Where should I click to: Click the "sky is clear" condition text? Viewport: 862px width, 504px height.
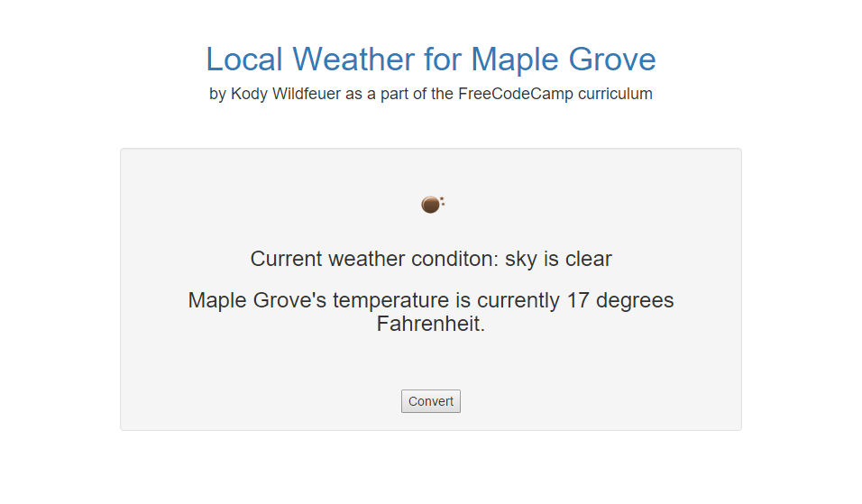558,260
